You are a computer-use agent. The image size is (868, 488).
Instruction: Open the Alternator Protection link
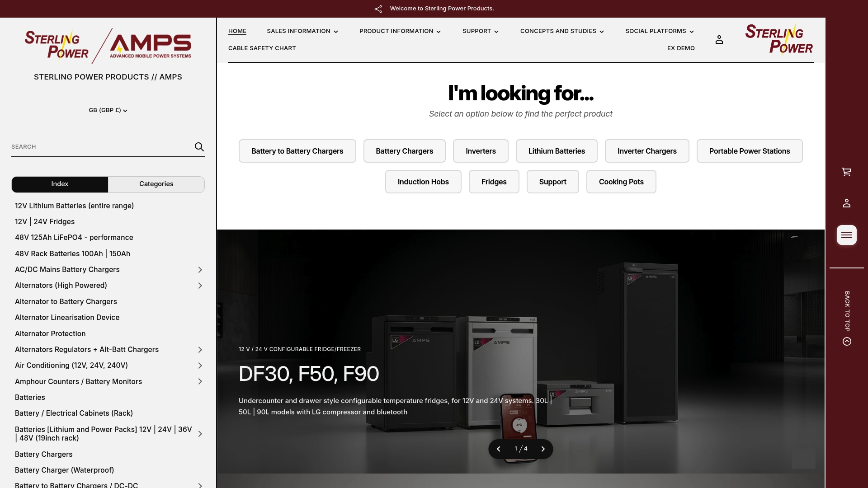coord(50,334)
